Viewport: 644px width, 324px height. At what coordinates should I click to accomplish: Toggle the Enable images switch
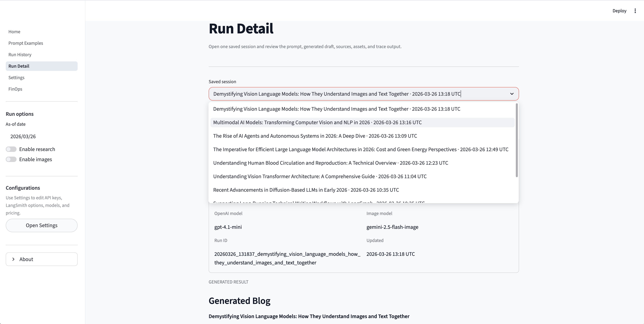(x=11, y=160)
